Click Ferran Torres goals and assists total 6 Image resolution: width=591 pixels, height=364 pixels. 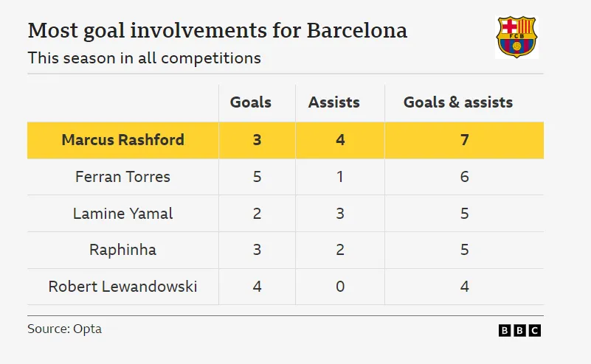[x=465, y=177]
